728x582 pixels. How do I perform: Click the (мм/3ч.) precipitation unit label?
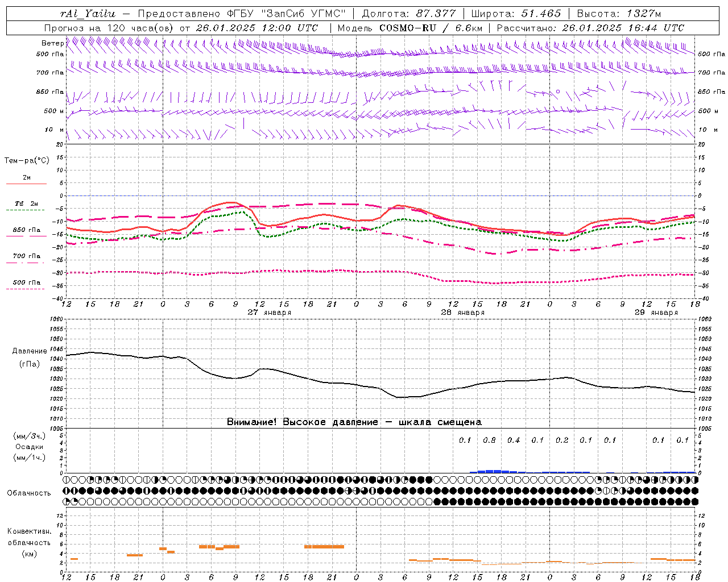click(x=29, y=436)
